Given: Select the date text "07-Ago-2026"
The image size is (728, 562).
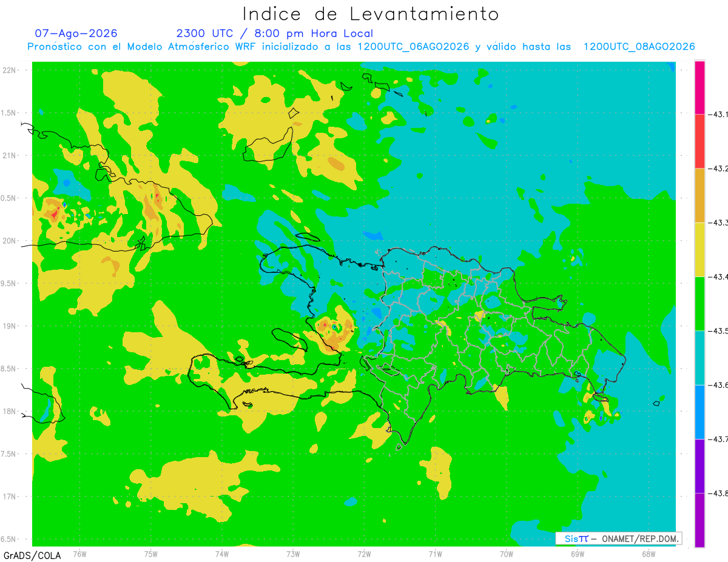Looking at the screenshot, I should coord(76,33).
